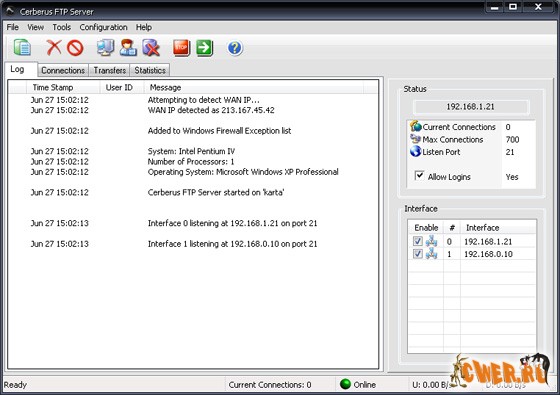Uncheck Enable for interface 192.168.0.10
Image resolution: width=560 pixels, height=395 pixels.
point(418,254)
